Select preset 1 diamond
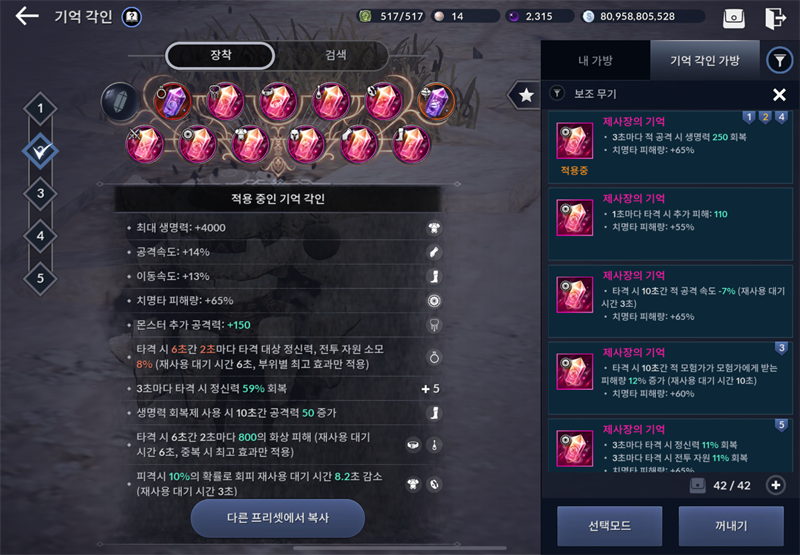Image resolution: width=800 pixels, height=555 pixels. pos(40,109)
